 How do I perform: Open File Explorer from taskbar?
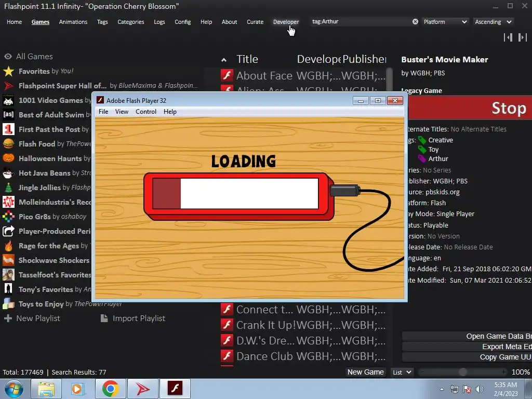pos(46,389)
